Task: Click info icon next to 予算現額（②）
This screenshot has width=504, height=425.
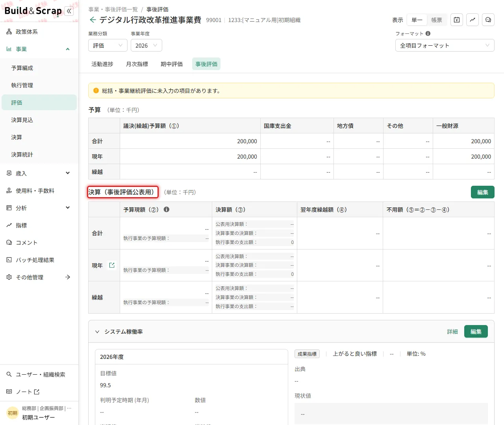Action: click(167, 209)
